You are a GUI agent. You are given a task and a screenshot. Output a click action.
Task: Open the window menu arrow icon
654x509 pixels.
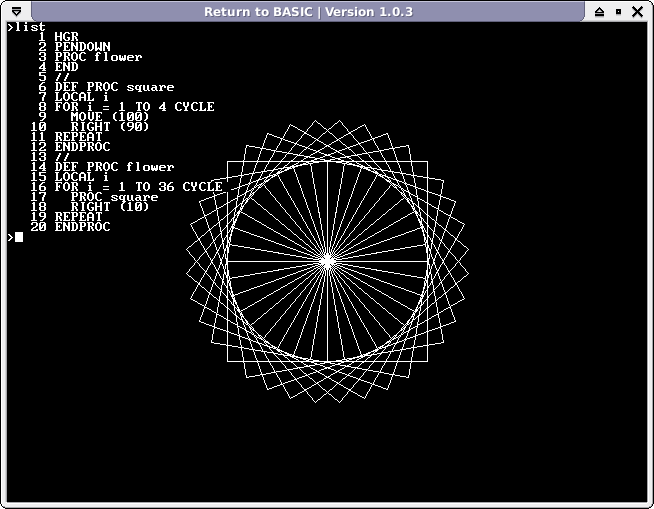(x=16, y=11)
